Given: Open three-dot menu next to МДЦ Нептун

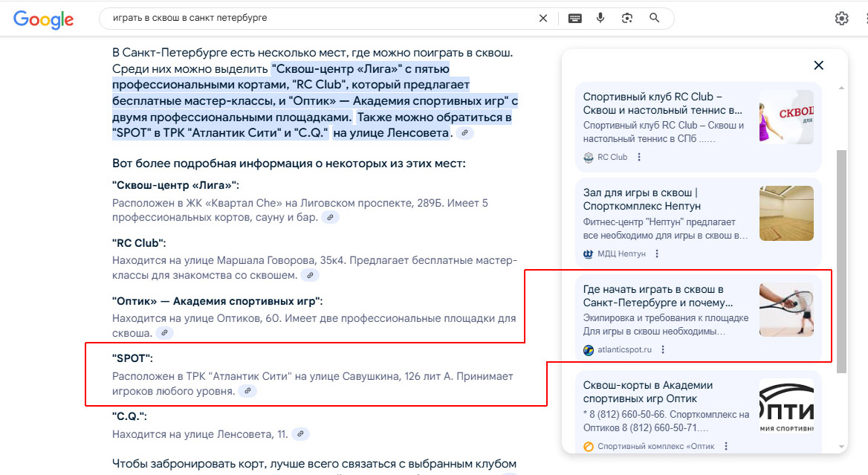Looking at the screenshot, I should click(657, 253).
